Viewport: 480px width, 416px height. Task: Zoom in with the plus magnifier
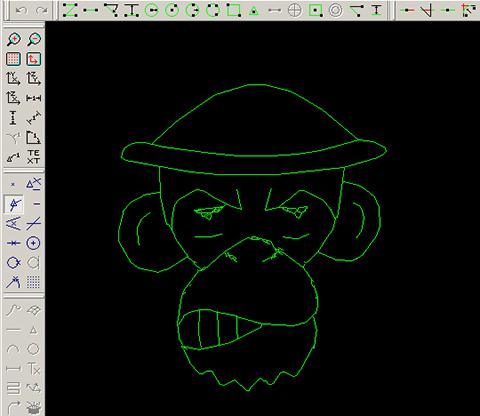click(13, 39)
